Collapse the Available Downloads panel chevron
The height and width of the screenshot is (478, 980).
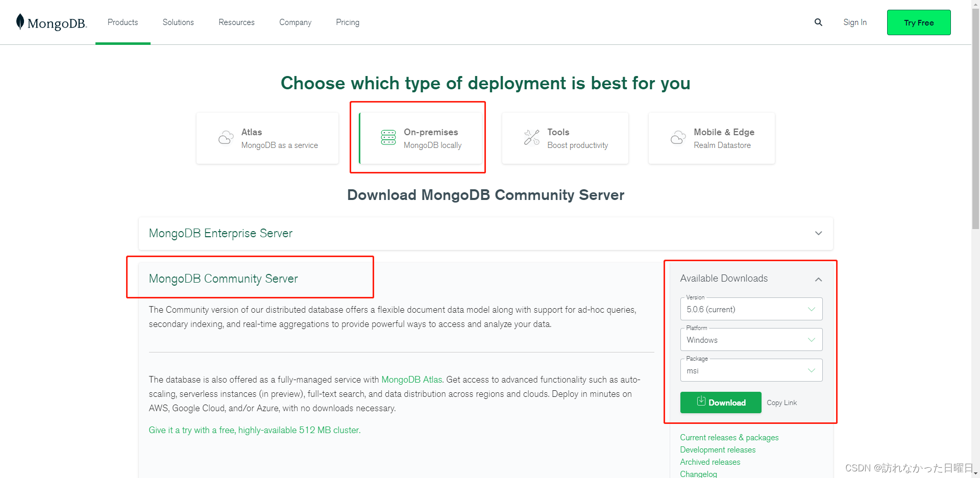click(x=818, y=279)
